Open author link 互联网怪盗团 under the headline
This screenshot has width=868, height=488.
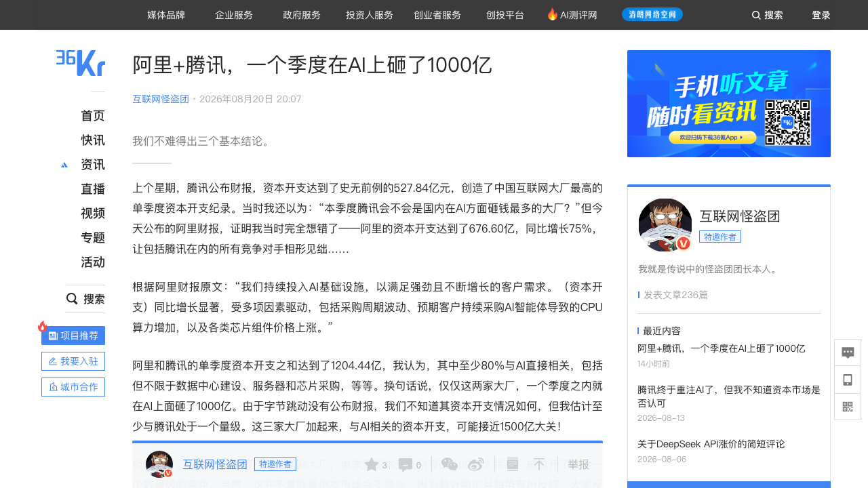(x=161, y=99)
